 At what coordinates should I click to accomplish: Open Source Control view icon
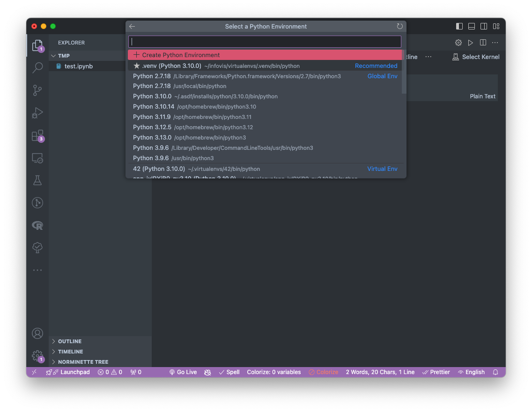tap(37, 90)
